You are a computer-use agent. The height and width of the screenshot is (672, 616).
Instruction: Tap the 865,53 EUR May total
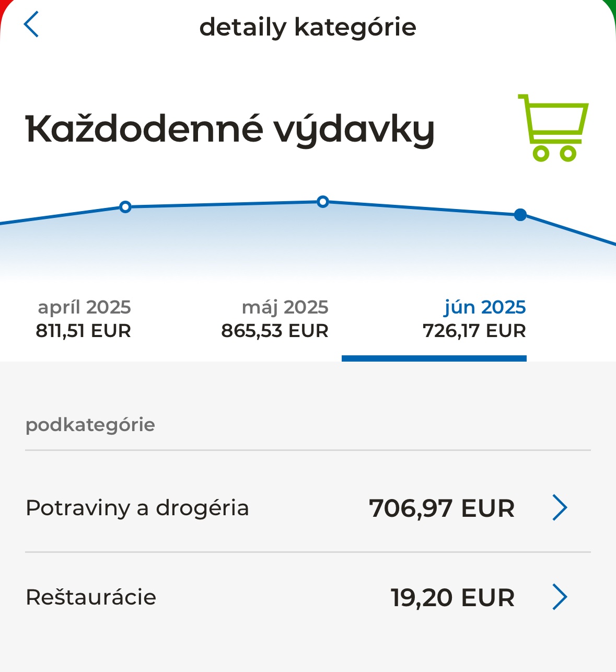tap(275, 331)
